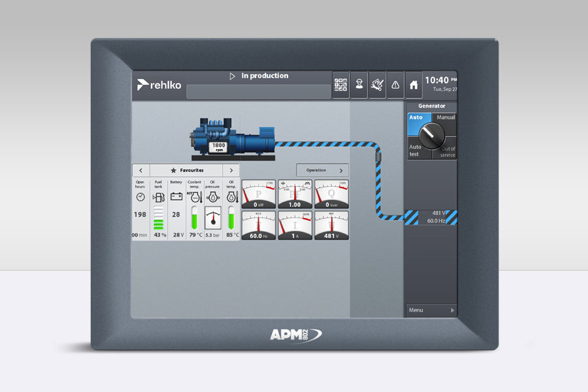
Task: Click the In production play button
Action: point(232,76)
